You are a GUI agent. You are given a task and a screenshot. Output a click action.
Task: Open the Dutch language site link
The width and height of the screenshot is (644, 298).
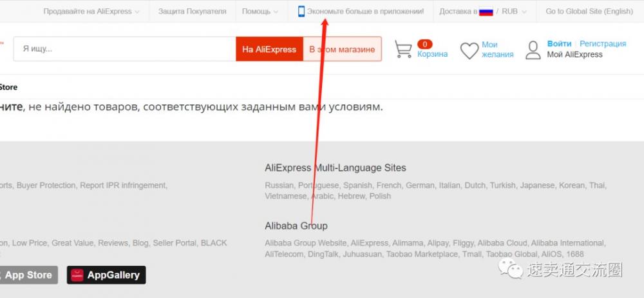475,186
